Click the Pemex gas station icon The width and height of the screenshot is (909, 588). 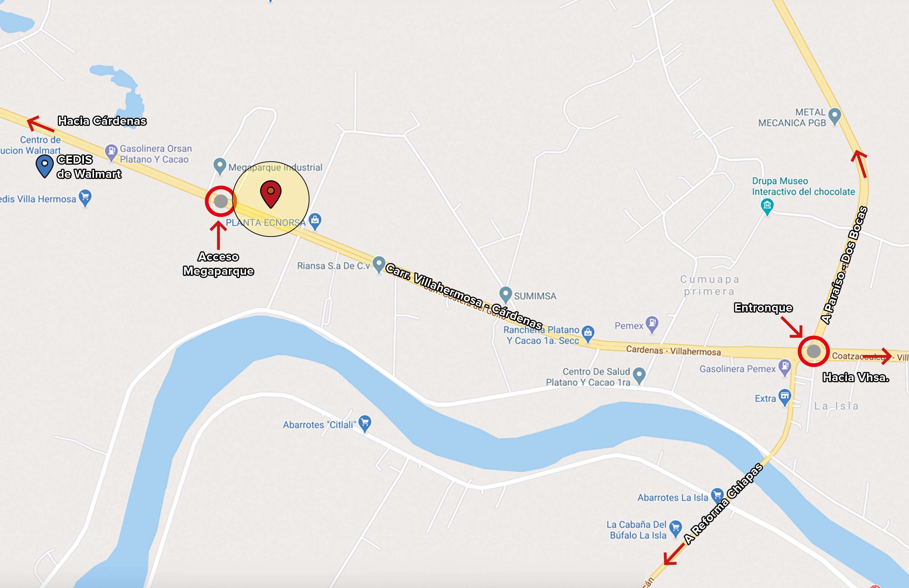652,324
